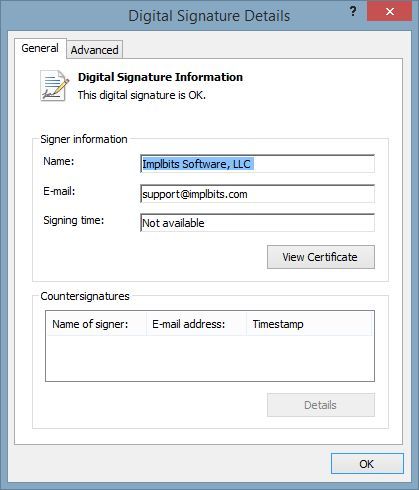
Task: Click the signed document pen icon
Action: [x=55, y=85]
